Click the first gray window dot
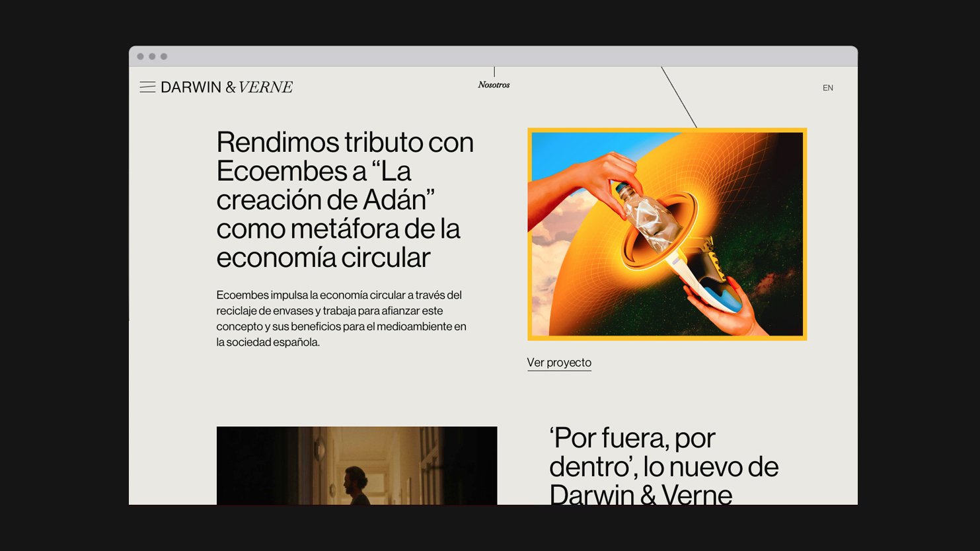Screen dimensions: 980x551 [140, 57]
